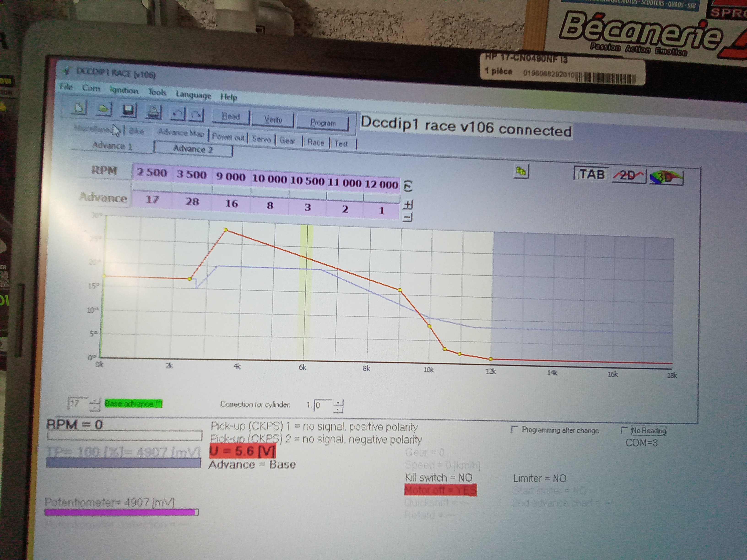Open the Servo tab

click(x=261, y=139)
